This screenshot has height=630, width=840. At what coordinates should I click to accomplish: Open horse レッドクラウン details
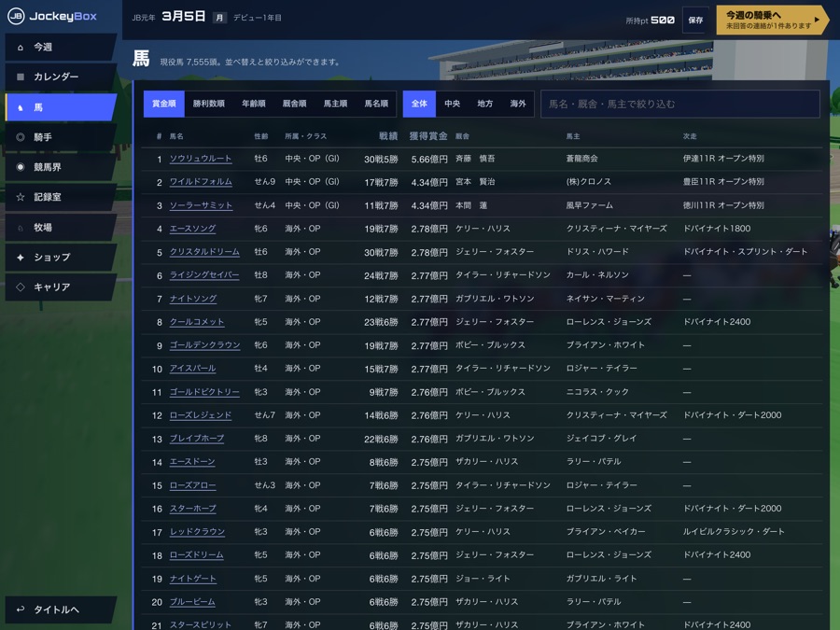(x=197, y=532)
